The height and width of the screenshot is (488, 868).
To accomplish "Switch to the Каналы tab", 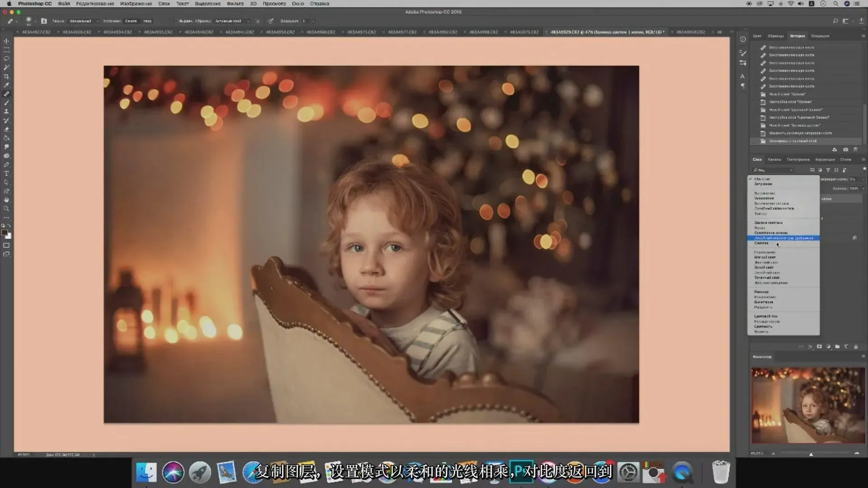I will click(x=774, y=160).
